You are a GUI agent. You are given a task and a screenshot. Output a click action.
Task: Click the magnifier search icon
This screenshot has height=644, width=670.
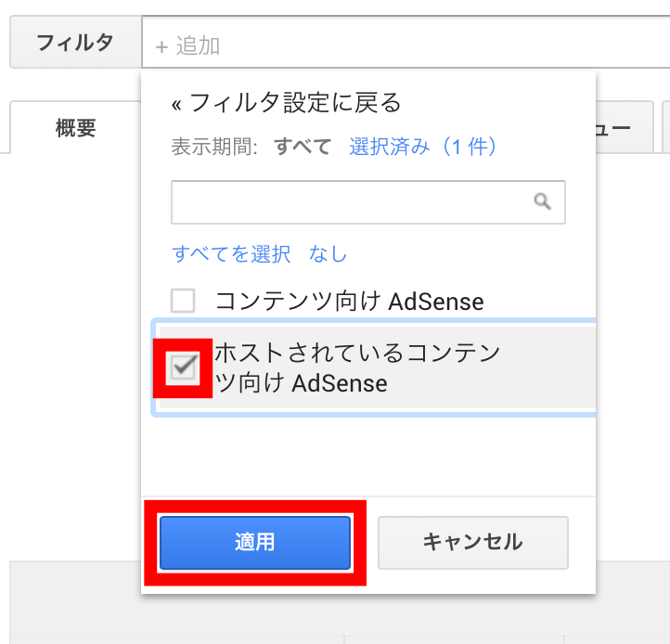coord(542,201)
